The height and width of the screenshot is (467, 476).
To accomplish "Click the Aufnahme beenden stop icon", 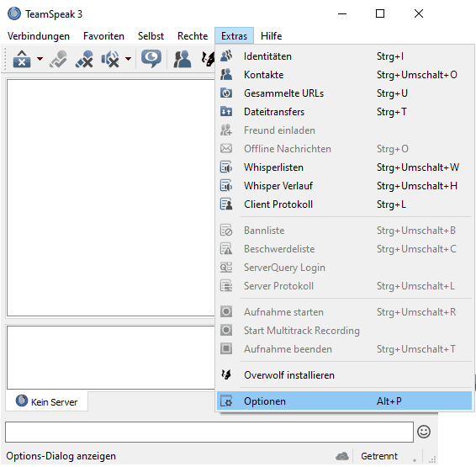I will [226, 349].
